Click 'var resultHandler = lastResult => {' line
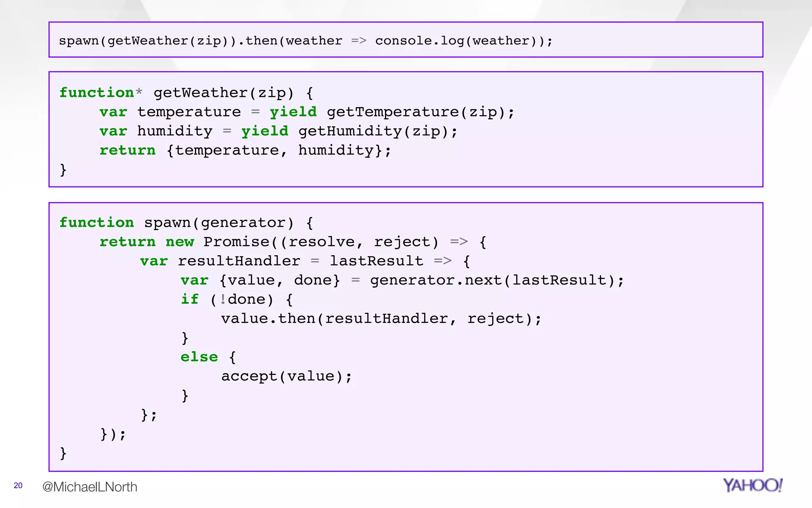Image resolution: width=812 pixels, height=508 pixels. [x=305, y=261]
